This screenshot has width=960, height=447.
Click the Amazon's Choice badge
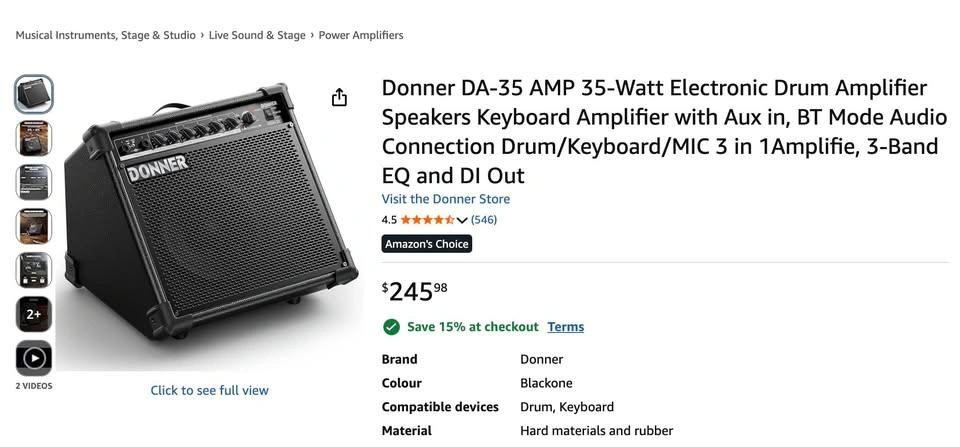pos(426,244)
